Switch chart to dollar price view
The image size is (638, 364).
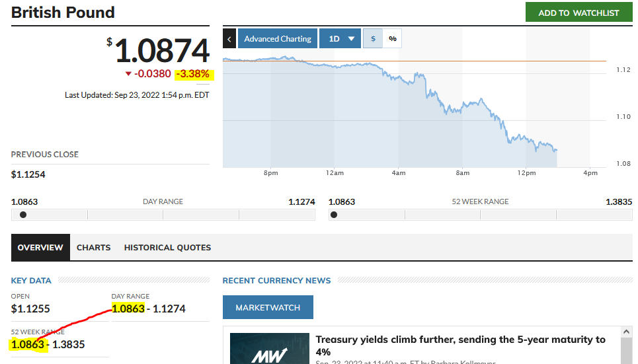[x=373, y=39]
